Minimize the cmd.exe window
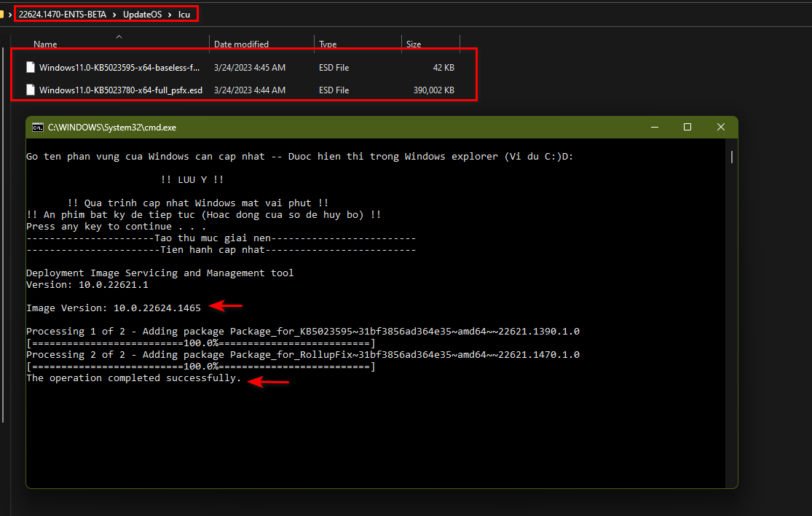This screenshot has height=516, width=812. pyautogui.click(x=655, y=127)
